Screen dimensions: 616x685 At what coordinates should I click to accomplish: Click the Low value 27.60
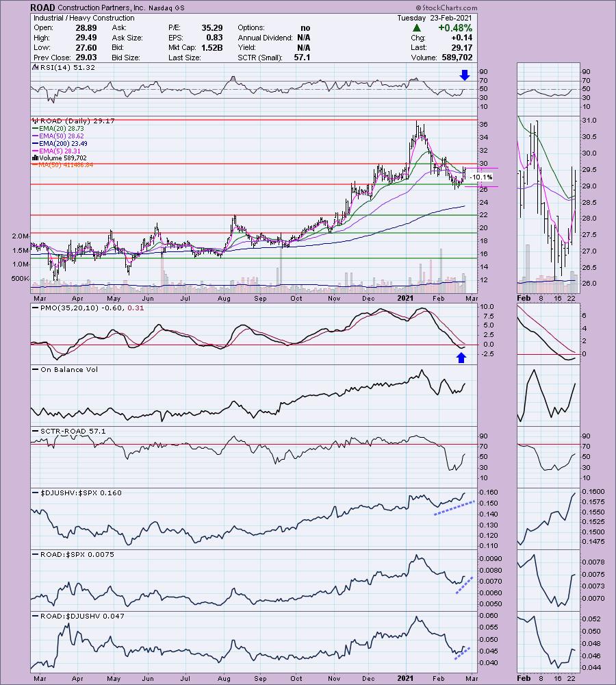tap(86, 48)
